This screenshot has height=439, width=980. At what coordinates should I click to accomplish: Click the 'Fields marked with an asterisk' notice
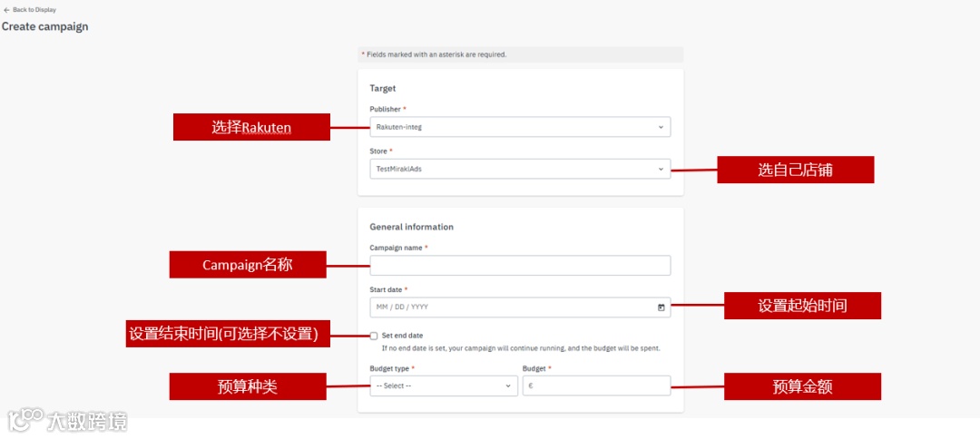point(521,54)
